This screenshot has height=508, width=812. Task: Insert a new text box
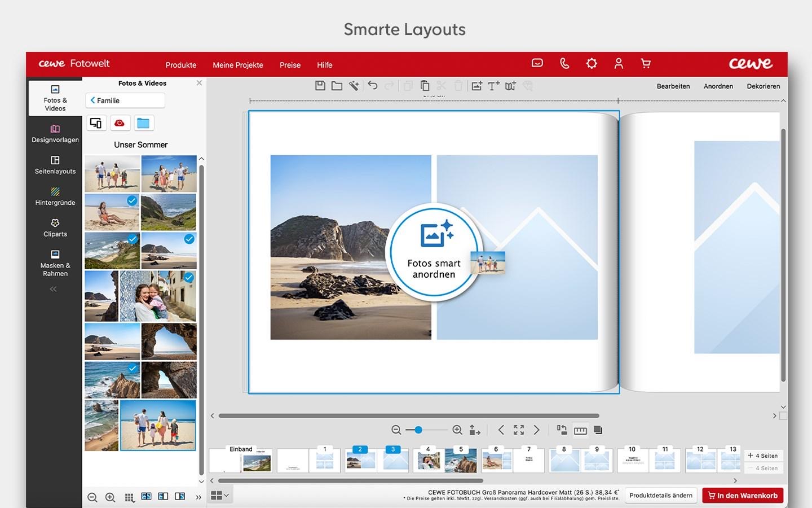pyautogui.click(x=494, y=86)
